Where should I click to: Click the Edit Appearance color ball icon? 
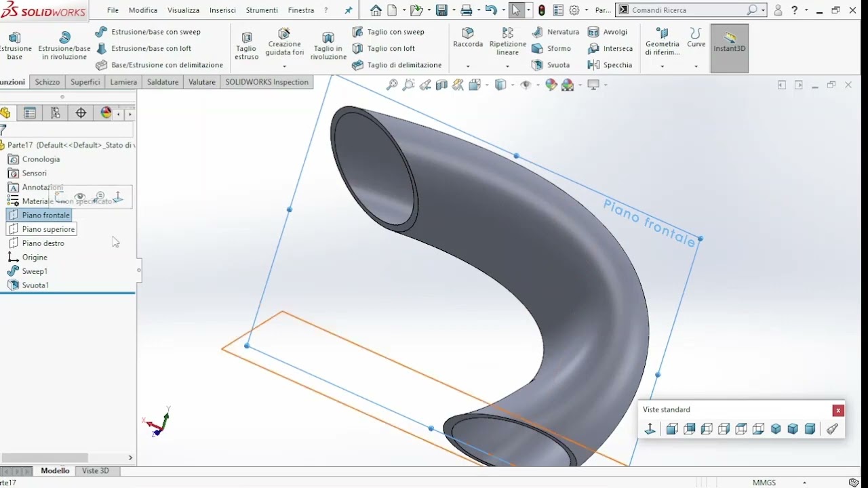click(551, 85)
